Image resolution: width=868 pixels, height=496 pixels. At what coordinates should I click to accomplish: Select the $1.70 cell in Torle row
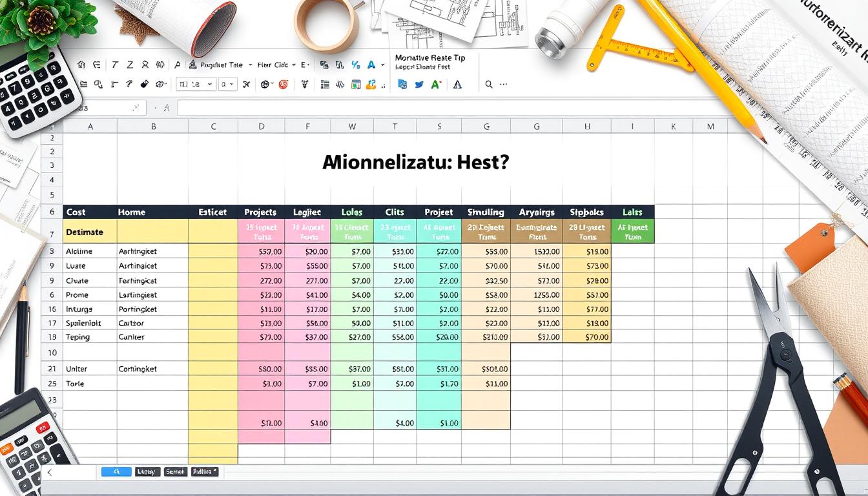point(439,384)
